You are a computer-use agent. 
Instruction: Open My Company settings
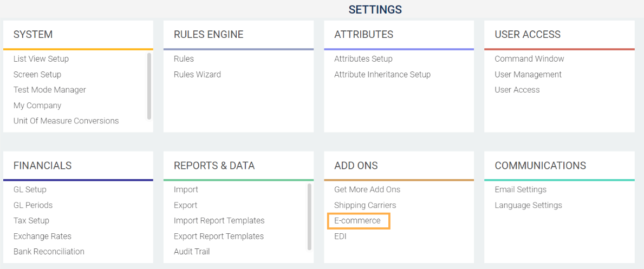pyautogui.click(x=37, y=106)
